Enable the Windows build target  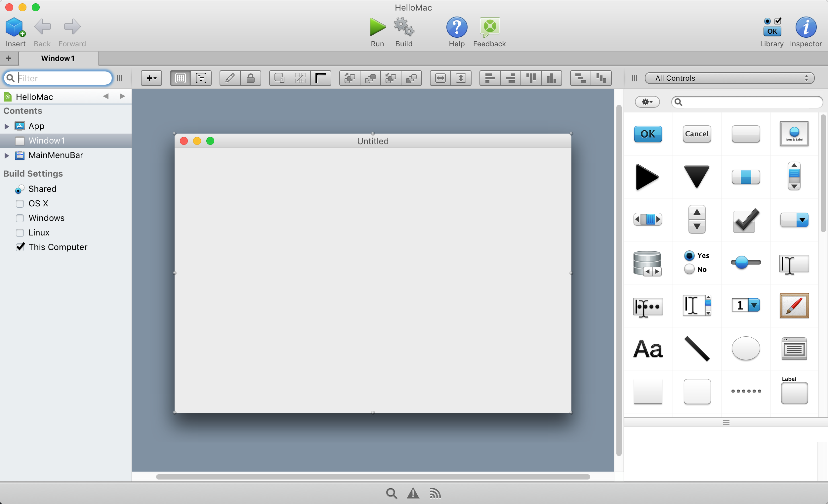tap(20, 218)
